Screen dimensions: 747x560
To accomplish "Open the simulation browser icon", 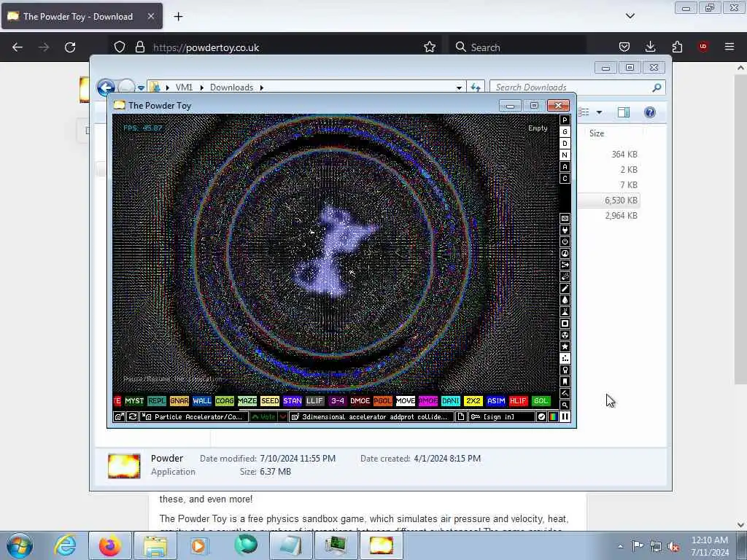I will (119, 416).
